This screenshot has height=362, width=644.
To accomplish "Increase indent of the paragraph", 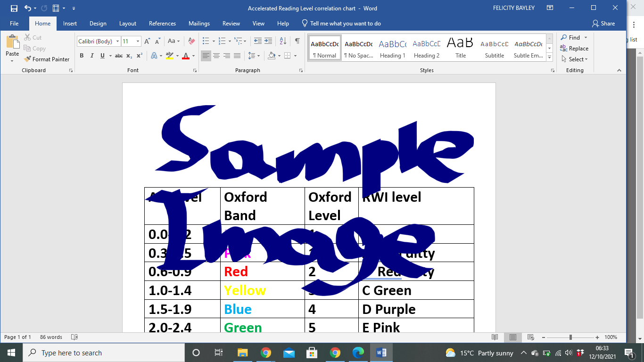I will 268,41.
